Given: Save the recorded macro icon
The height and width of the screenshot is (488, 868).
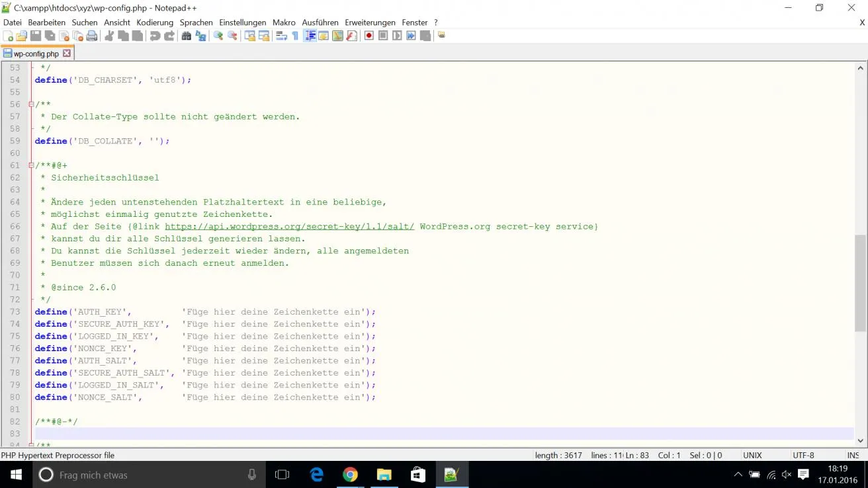Looking at the screenshot, I should [425, 36].
